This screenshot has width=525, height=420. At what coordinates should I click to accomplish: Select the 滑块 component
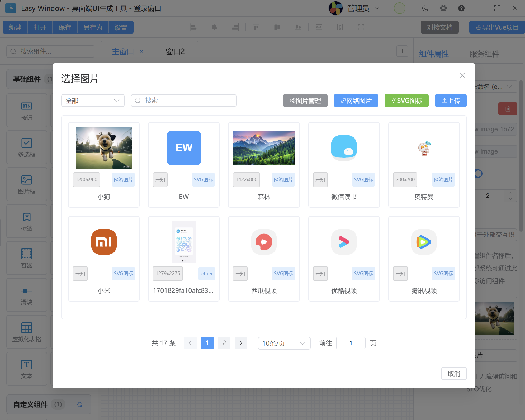[27, 295]
